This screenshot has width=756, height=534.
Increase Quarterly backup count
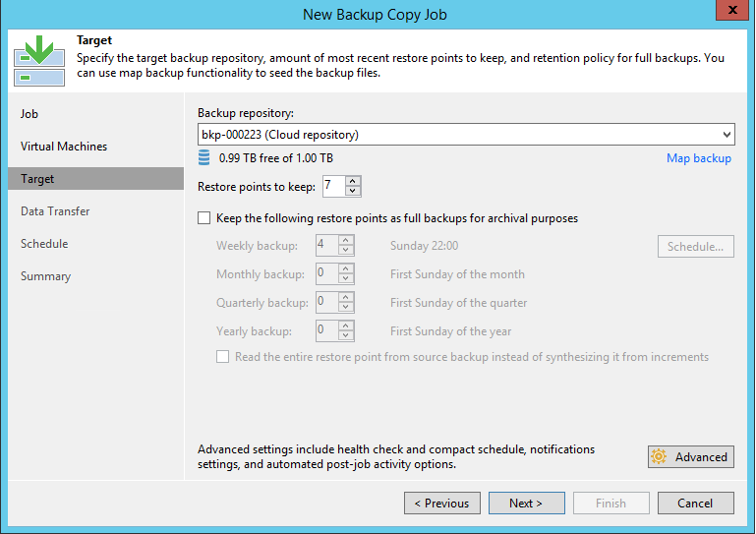(346, 297)
